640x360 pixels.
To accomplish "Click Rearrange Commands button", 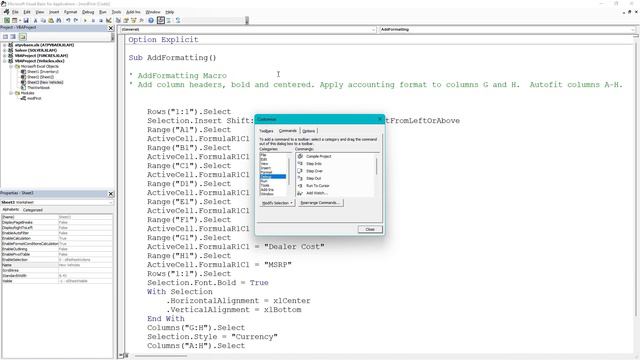I will 320,203.
